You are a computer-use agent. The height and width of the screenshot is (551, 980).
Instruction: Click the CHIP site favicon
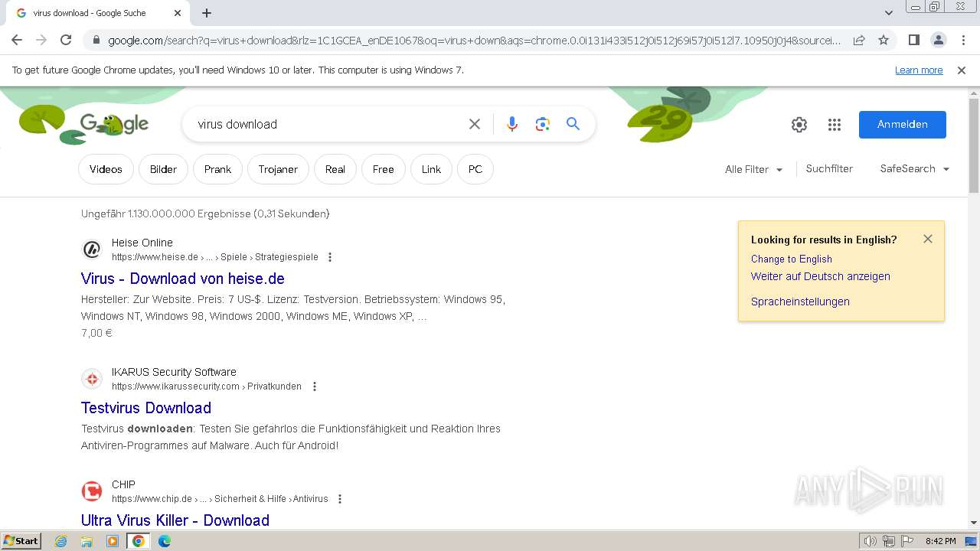click(x=92, y=491)
